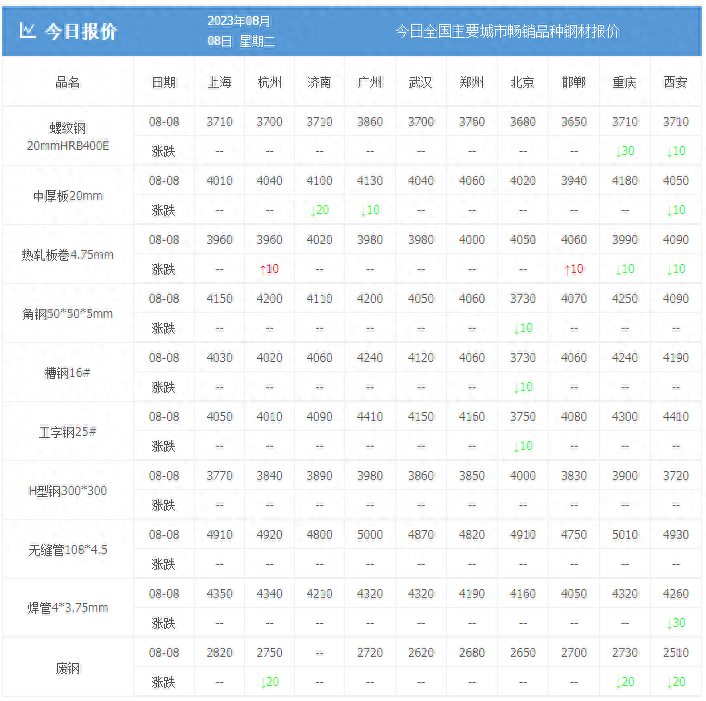Click 废钢 price 2620 for 武汉
The image size is (706, 701).
pyautogui.click(x=421, y=652)
